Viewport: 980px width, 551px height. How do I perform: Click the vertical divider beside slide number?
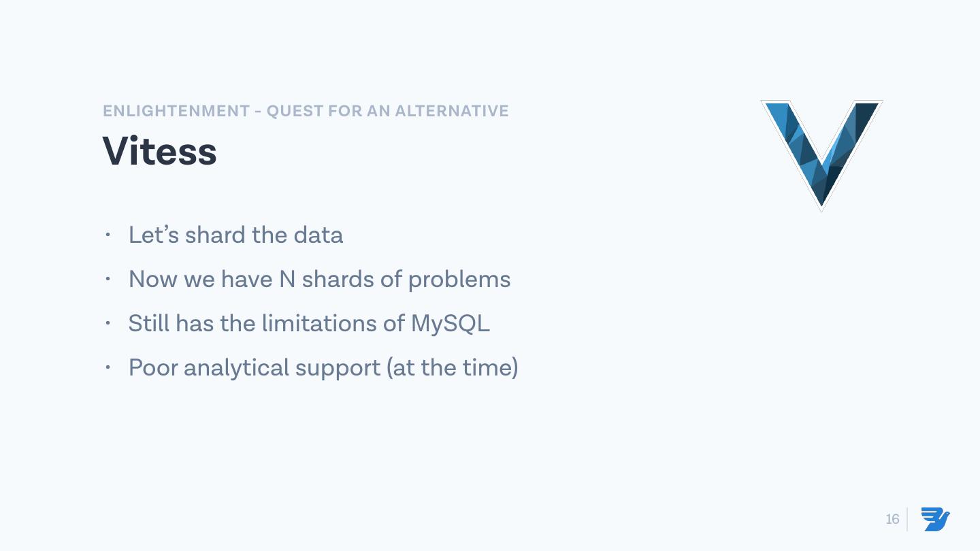pos(907,519)
